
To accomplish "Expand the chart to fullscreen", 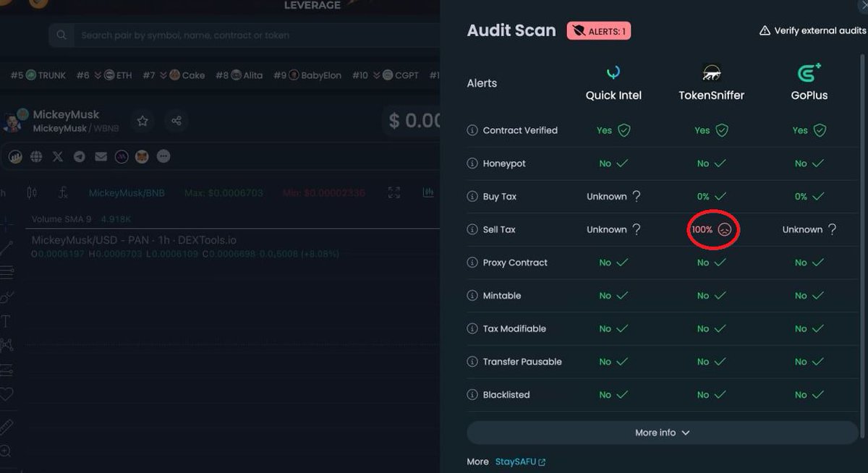I will coord(393,193).
